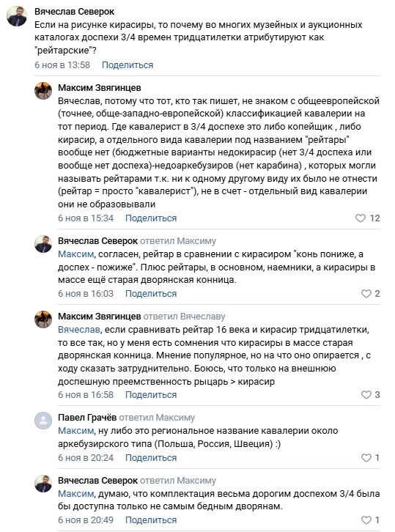Like the comment with 12 likes

[361, 218]
